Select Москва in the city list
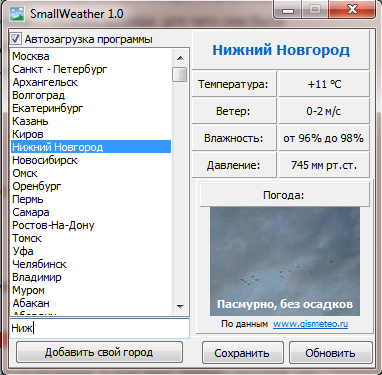The width and height of the screenshot is (382, 375). (91, 56)
